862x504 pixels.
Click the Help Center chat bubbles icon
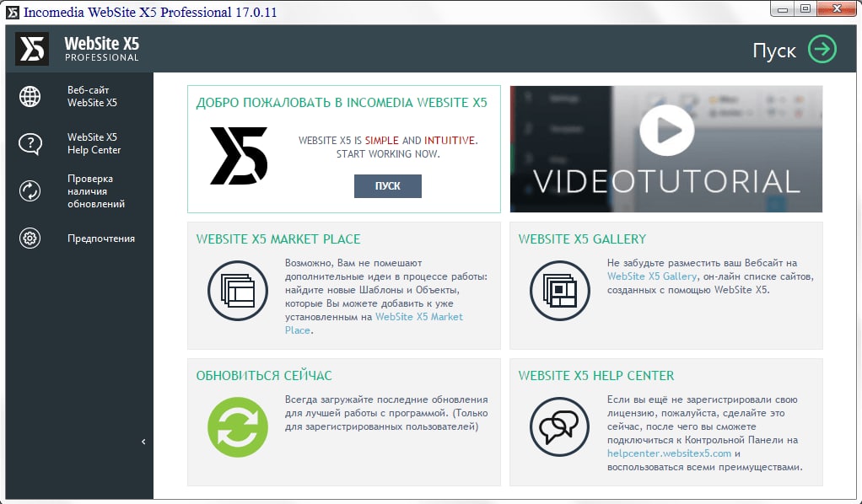(x=560, y=427)
